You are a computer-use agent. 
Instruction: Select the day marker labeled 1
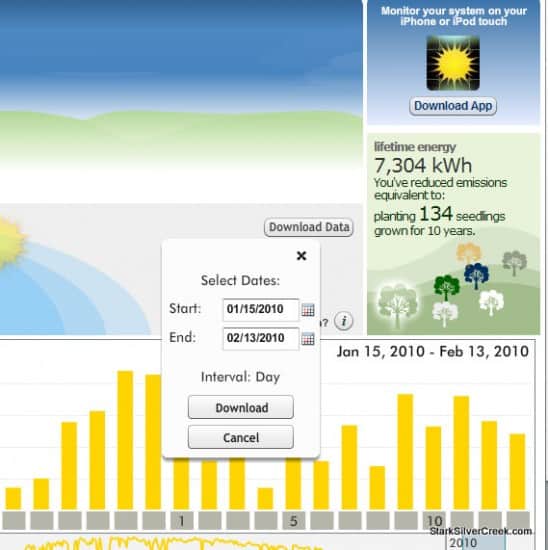(181, 521)
